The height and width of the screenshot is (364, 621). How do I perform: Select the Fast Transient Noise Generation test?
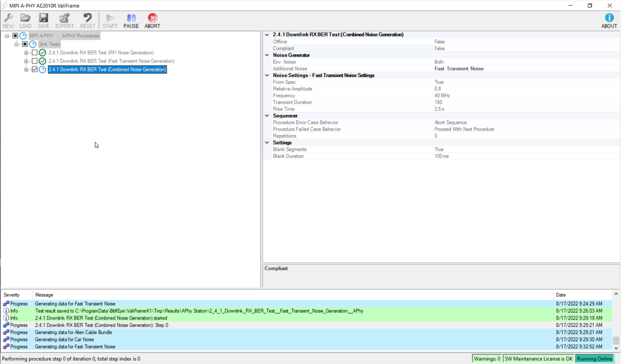click(111, 61)
